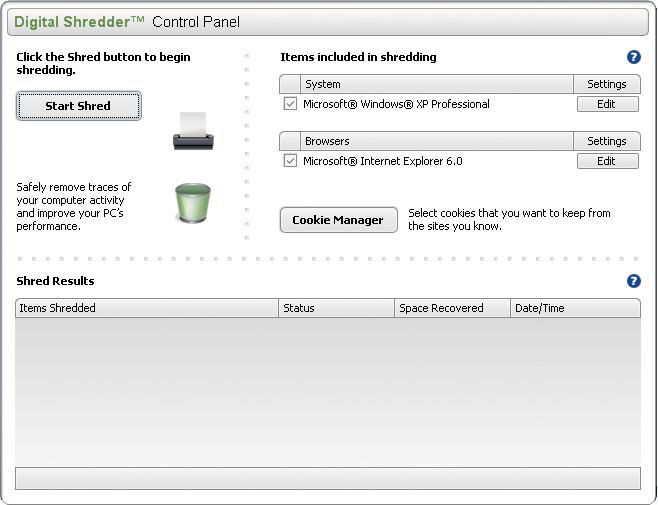Sort results by Items Shredded column

[x=147, y=308]
